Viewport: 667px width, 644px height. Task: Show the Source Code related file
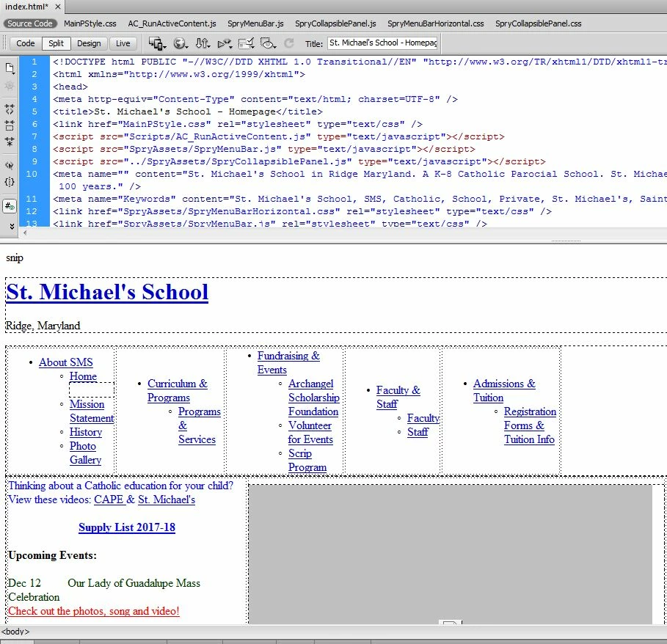pos(30,23)
